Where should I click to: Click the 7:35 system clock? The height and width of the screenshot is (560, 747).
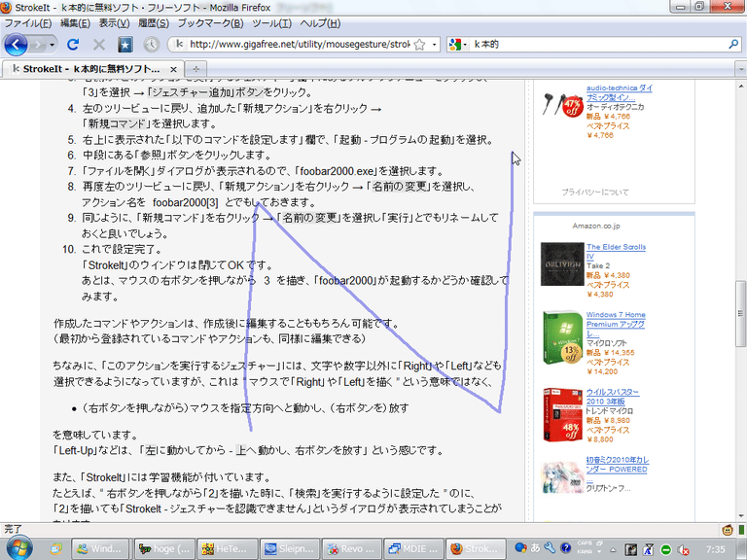click(715, 549)
